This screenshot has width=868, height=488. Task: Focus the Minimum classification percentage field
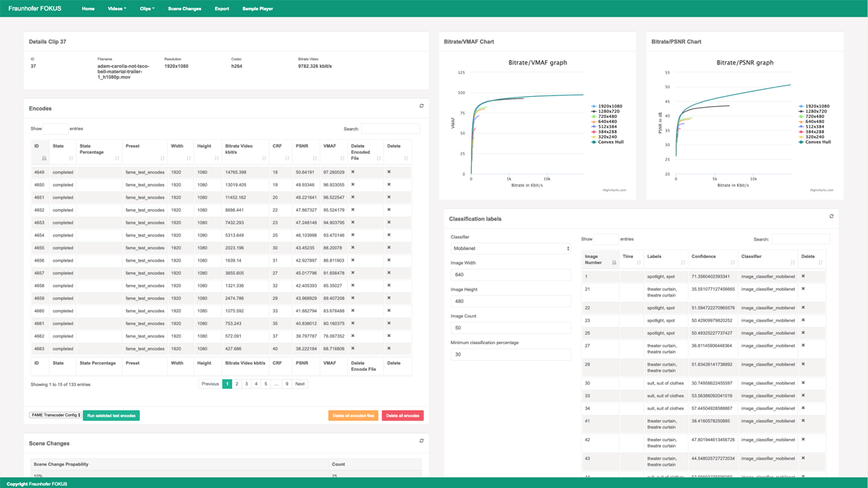tap(511, 354)
